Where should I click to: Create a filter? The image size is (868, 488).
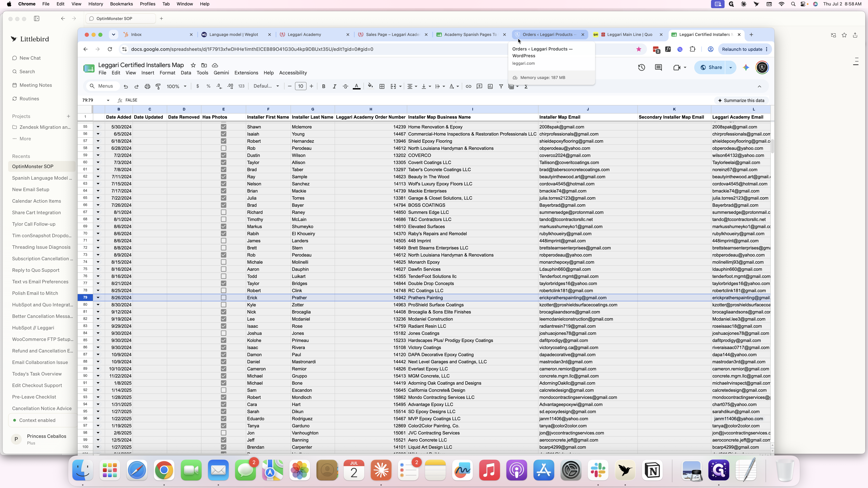tap(501, 87)
